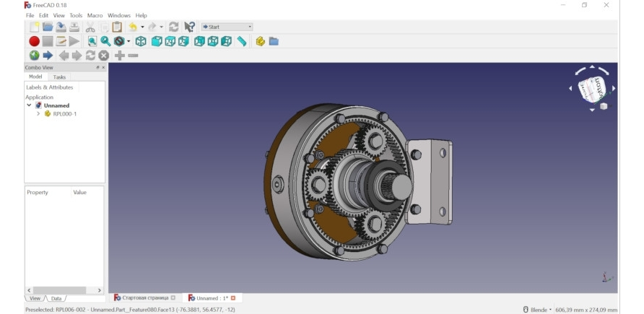This screenshot has width=644, height=314.
Task: Click the web browser globe icon
Action: coord(34,56)
